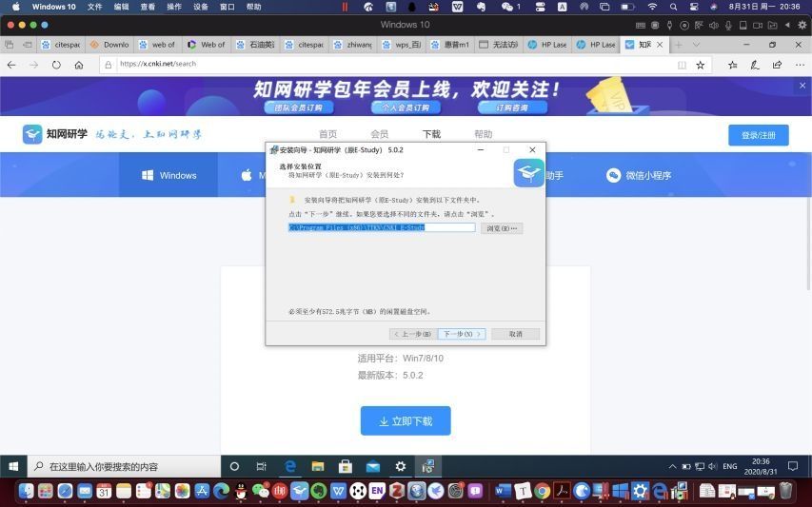Viewport: 812px width, 507px height.
Task: Open the Add notes pen icon
Action: coord(755,65)
